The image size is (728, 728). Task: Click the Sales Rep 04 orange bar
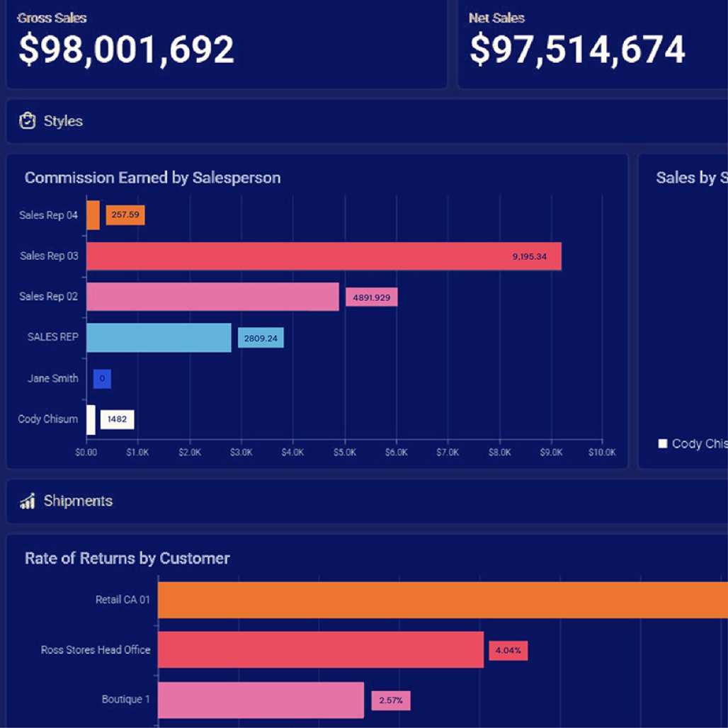pos(93,215)
